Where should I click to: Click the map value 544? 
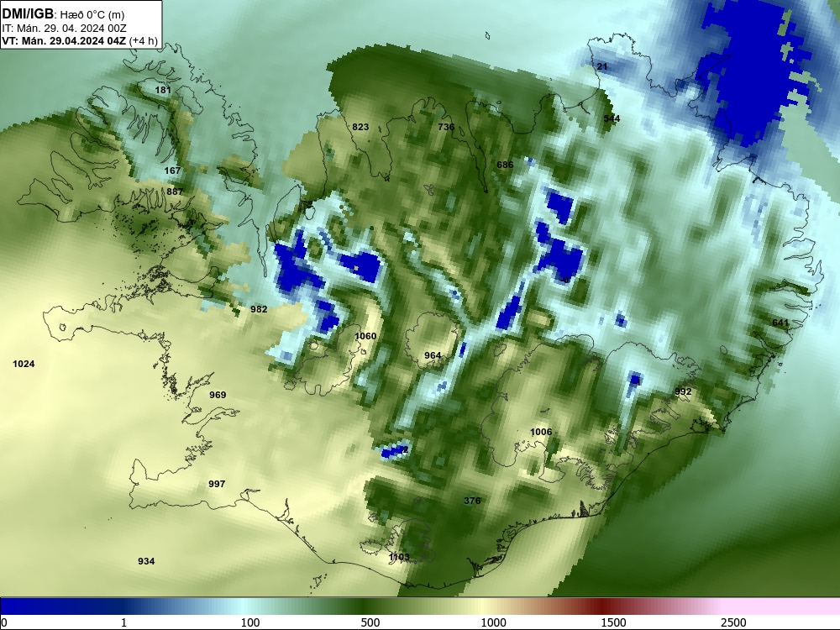click(612, 118)
